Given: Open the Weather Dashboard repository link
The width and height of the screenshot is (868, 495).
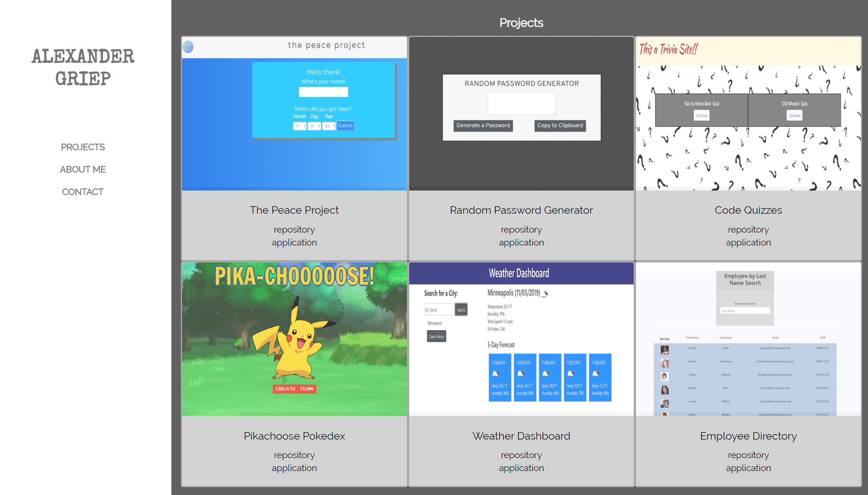Looking at the screenshot, I should [x=521, y=455].
